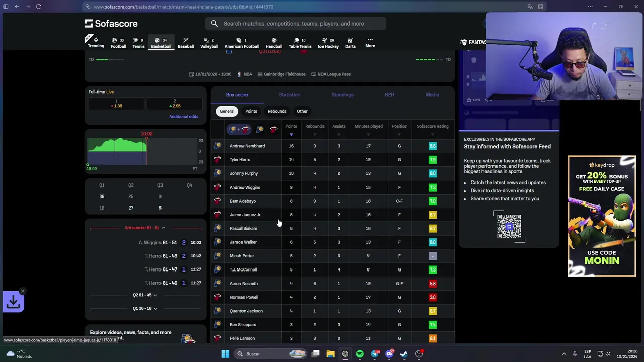The width and height of the screenshot is (644, 362).
Task: Click Norman Powell's red 3.0 rating badge
Action: coord(432,297)
